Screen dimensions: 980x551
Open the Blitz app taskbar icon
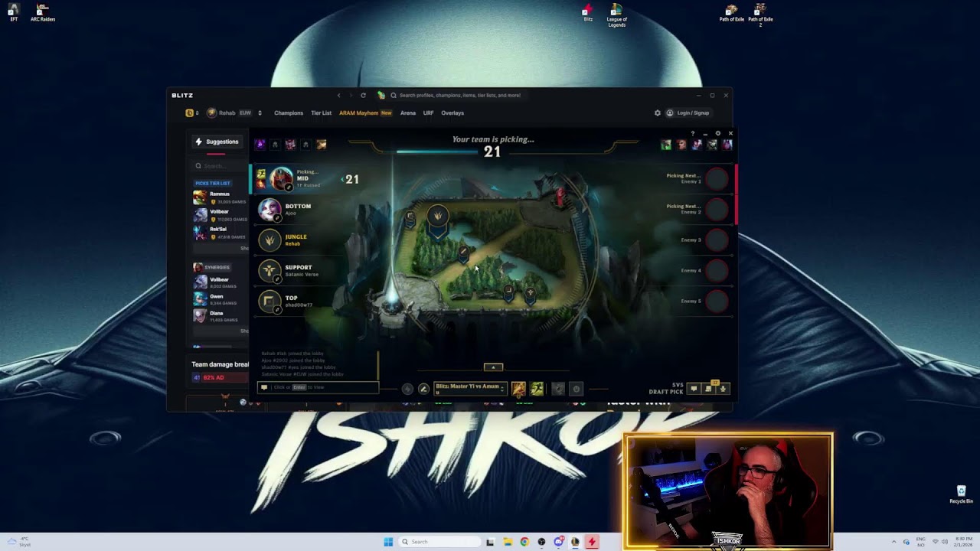(x=591, y=542)
